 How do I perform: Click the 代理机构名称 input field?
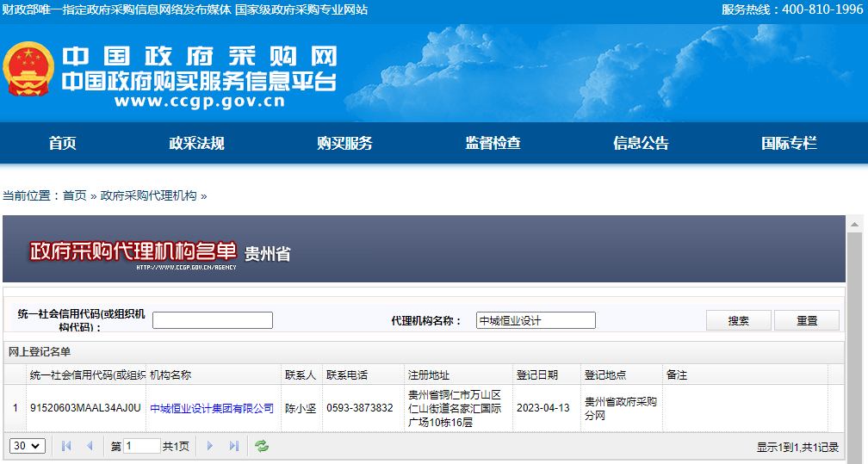[x=536, y=320]
